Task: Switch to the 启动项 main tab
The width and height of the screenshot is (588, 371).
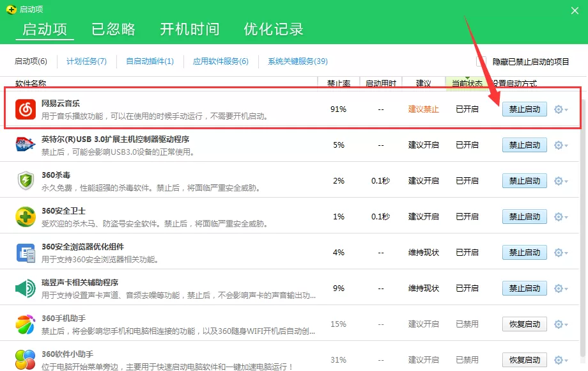Action: [x=45, y=29]
